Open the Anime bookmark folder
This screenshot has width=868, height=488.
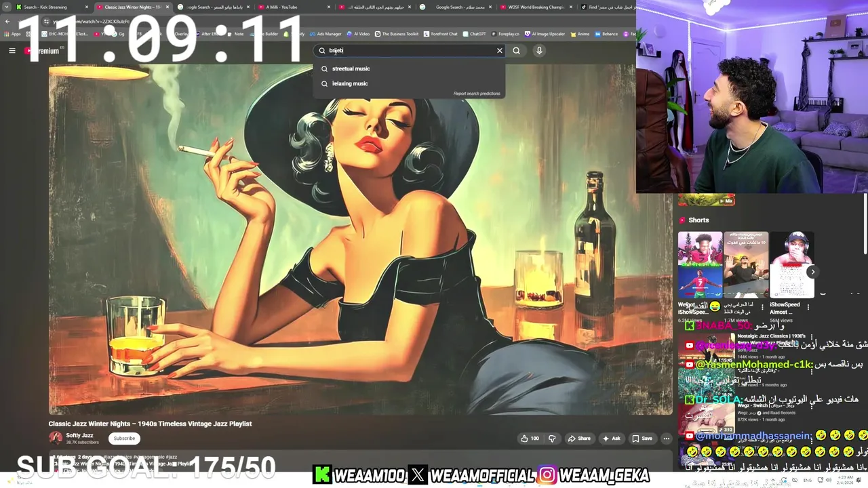click(580, 34)
